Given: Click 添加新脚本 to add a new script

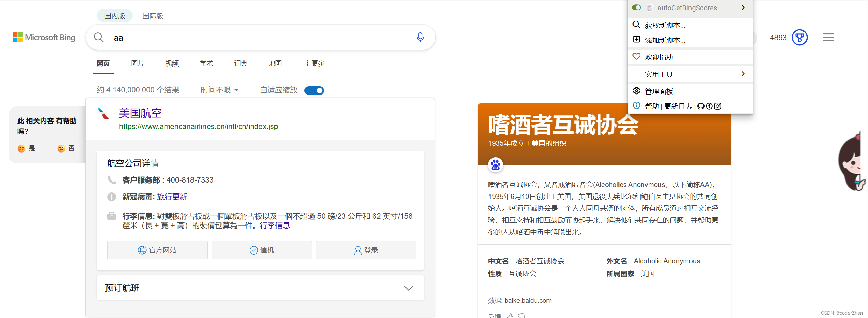Looking at the screenshot, I should pyautogui.click(x=665, y=40).
